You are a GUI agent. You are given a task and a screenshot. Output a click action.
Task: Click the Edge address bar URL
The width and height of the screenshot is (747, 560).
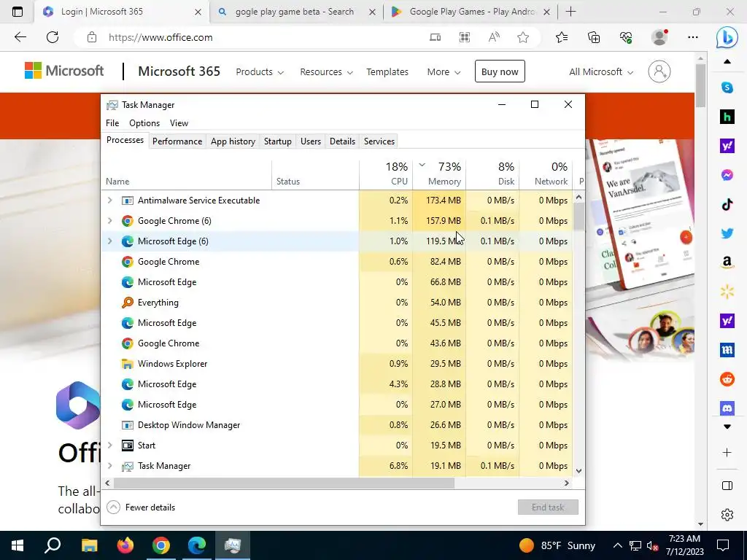point(160,38)
